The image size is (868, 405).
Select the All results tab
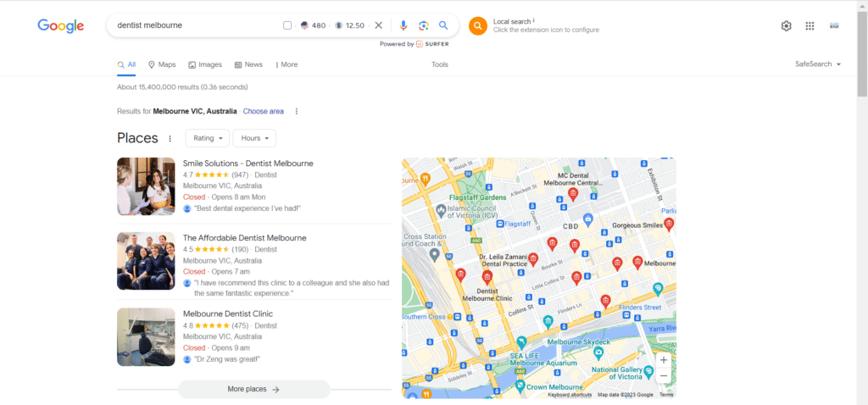coord(127,64)
